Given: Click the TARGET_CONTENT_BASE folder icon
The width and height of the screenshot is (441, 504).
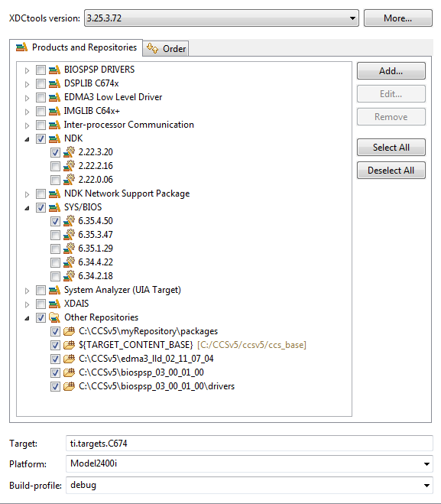Looking at the screenshot, I should pos(69,345).
